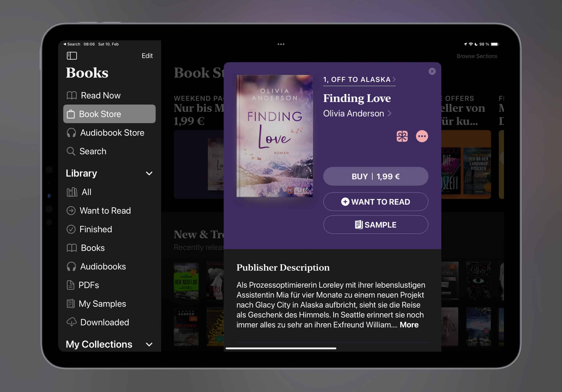Click the Book Store bag icon

[x=71, y=114]
